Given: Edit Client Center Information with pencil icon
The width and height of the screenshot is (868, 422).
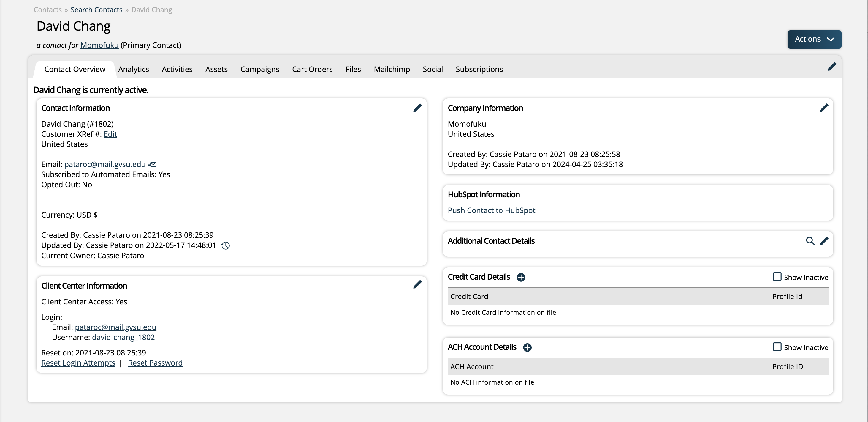Looking at the screenshot, I should pyautogui.click(x=417, y=285).
